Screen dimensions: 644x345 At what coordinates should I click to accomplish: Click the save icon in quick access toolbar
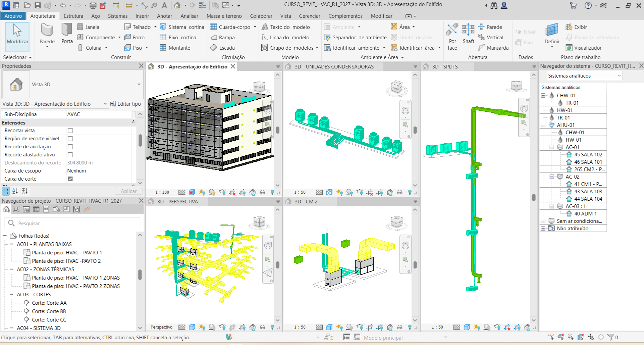[x=38, y=5]
